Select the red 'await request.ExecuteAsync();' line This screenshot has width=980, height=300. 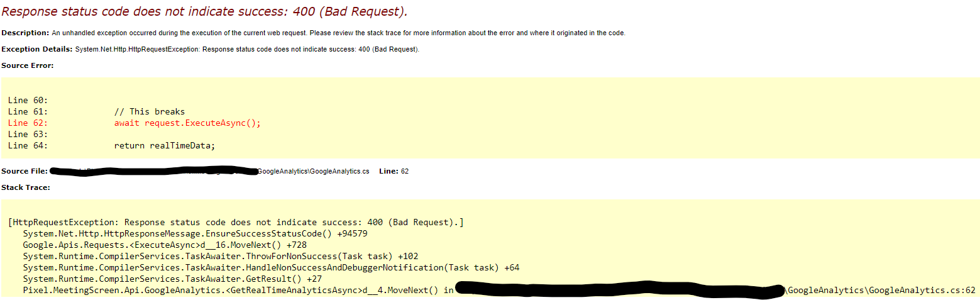tap(187, 123)
